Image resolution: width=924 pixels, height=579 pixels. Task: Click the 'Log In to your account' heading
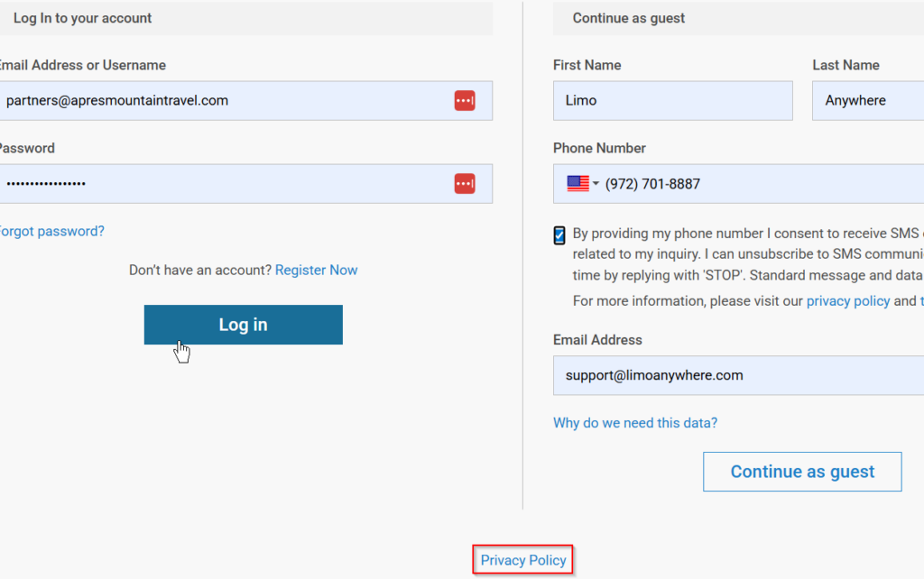[x=83, y=18]
